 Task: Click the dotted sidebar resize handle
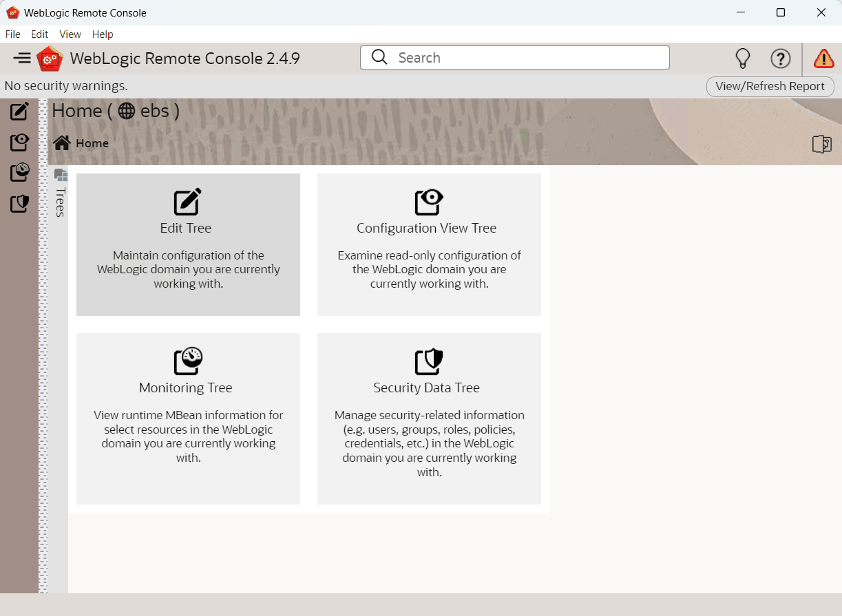tap(43, 346)
